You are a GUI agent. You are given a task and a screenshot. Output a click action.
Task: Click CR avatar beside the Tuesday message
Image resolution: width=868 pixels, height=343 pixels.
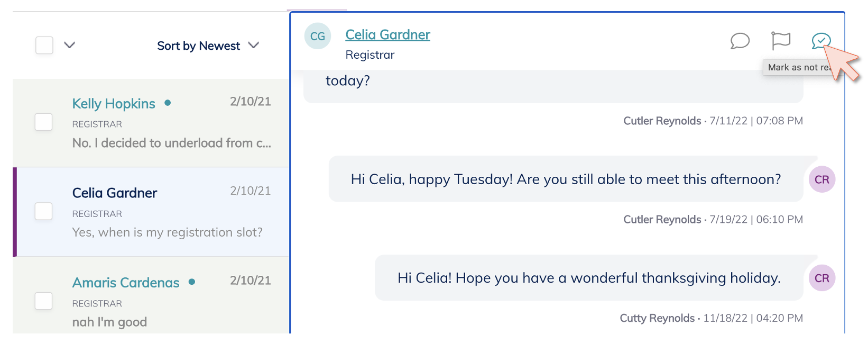pos(821,179)
